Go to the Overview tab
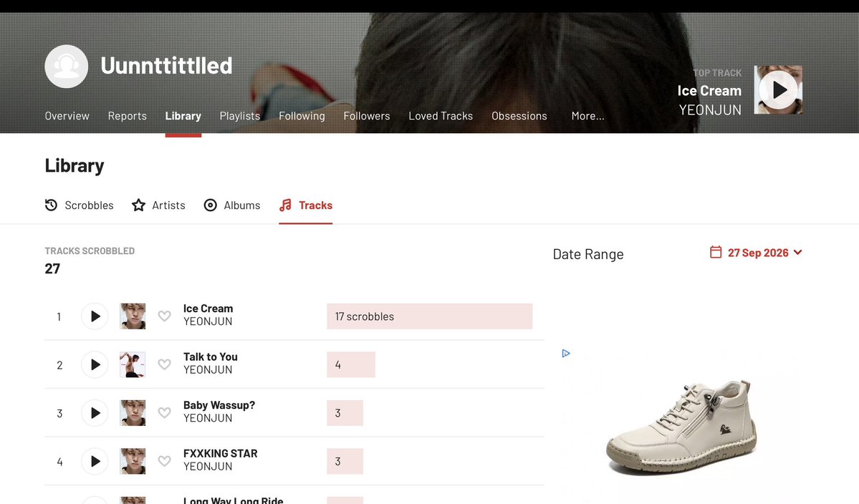The image size is (859, 504). [67, 116]
